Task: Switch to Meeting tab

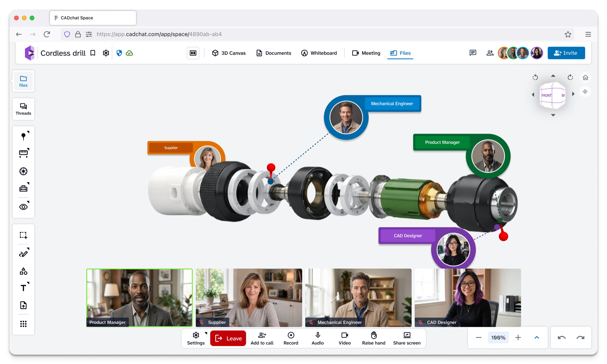Action: (x=366, y=53)
